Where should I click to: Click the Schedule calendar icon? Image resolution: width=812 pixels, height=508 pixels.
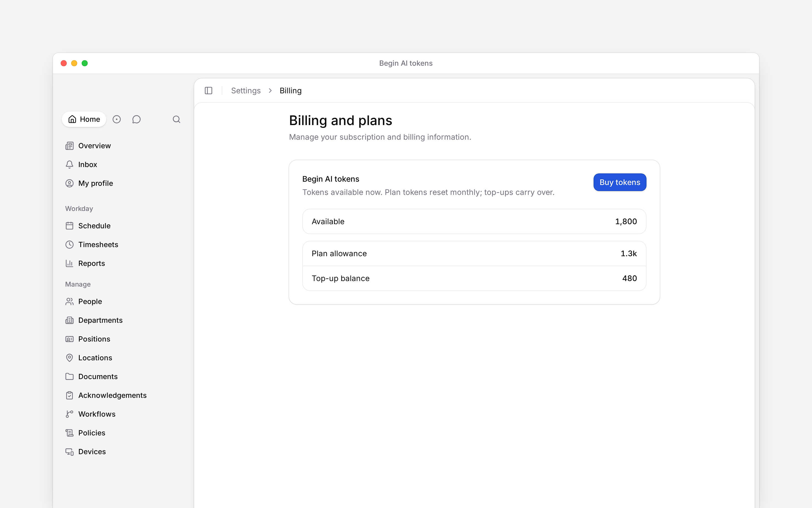[x=70, y=226]
